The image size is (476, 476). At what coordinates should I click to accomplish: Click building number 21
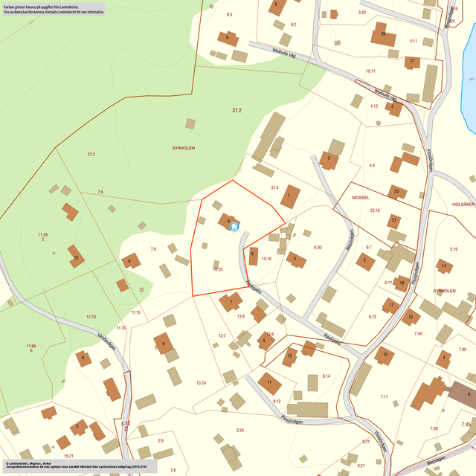point(395,221)
